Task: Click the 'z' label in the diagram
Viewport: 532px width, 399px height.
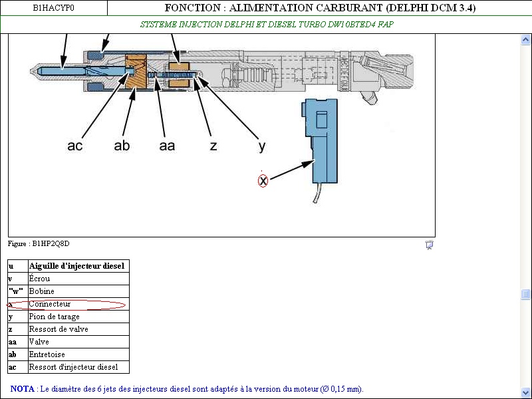Action: click(213, 146)
